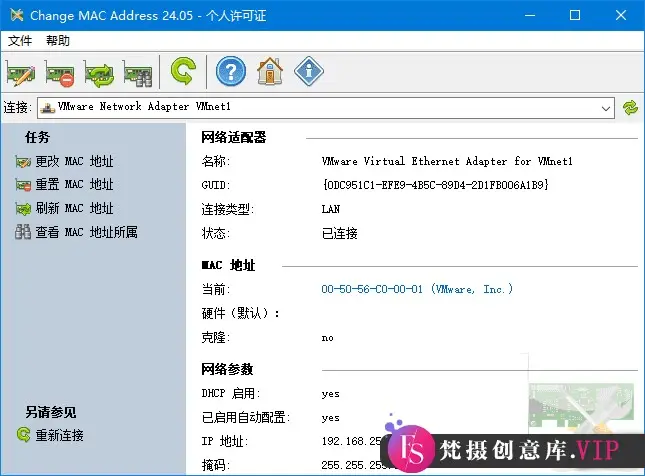Click the 掩码 label

tap(216, 465)
